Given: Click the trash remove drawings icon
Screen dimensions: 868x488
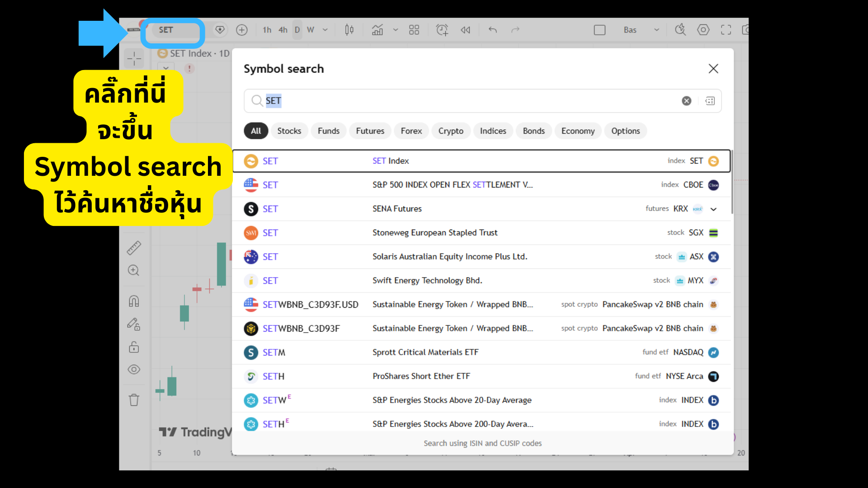Looking at the screenshot, I should [134, 400].
